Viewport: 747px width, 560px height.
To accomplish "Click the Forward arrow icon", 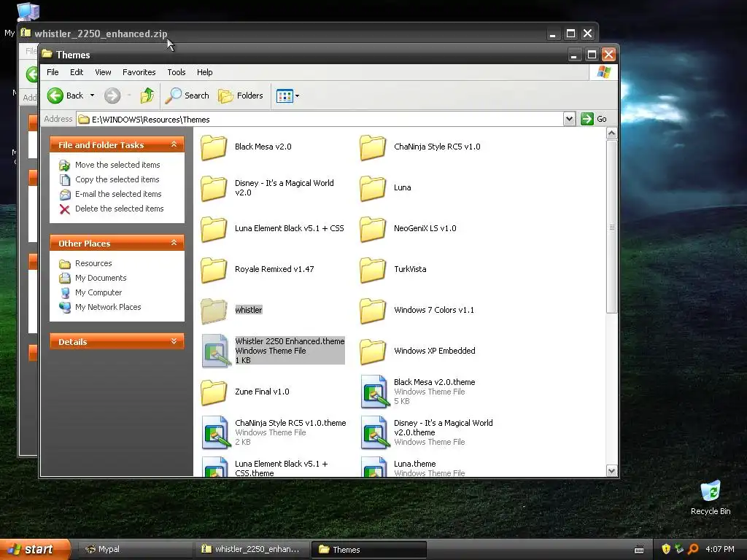I will tap(112, 96).
